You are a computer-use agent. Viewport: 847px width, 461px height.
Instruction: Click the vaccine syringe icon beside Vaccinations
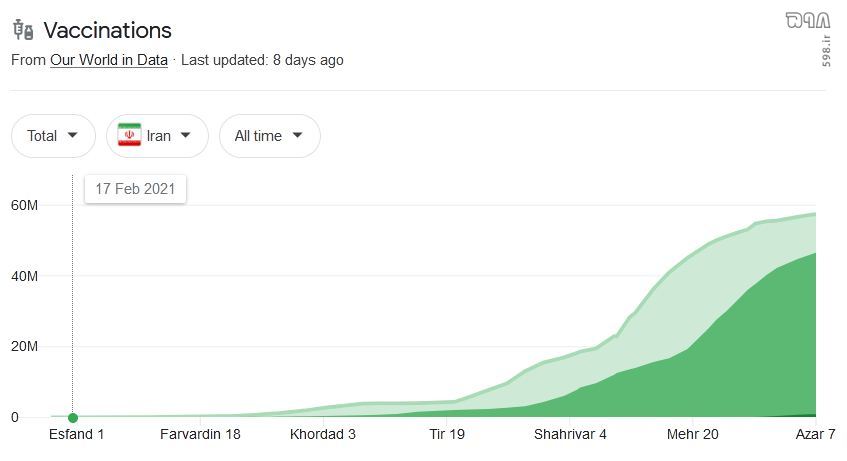click(x=23, y=30)
